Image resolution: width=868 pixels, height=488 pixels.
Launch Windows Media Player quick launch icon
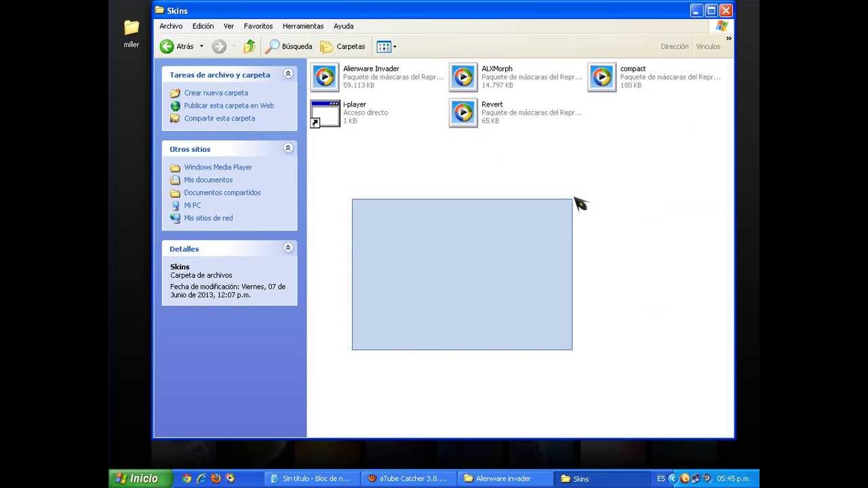(230, 479)
